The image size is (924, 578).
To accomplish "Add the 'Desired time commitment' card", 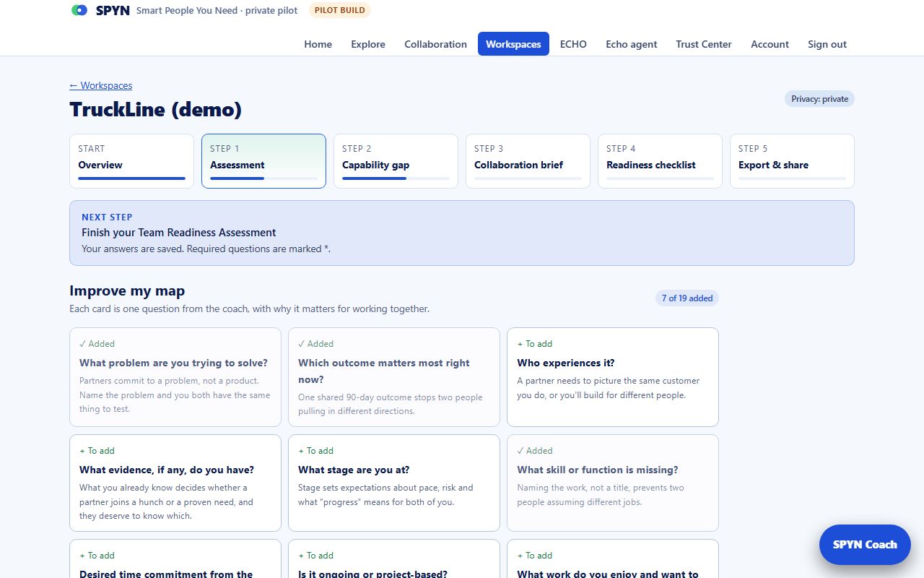I will tap(175, 559).
